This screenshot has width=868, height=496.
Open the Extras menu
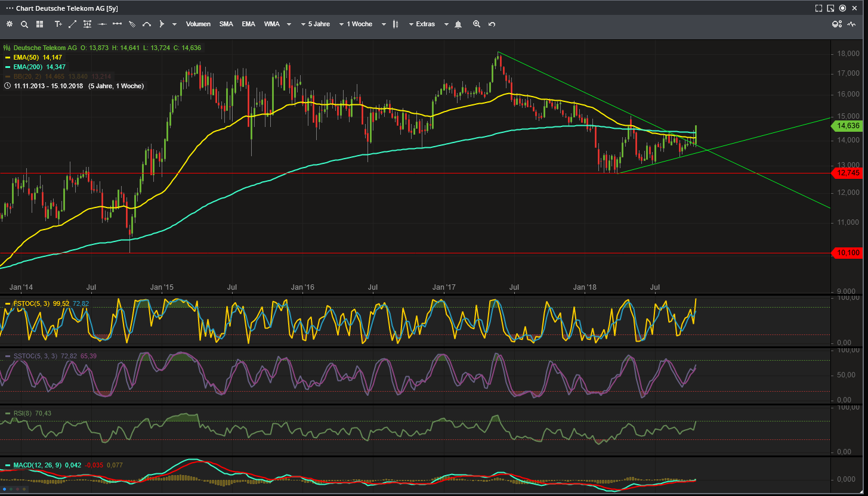[425, 24]
